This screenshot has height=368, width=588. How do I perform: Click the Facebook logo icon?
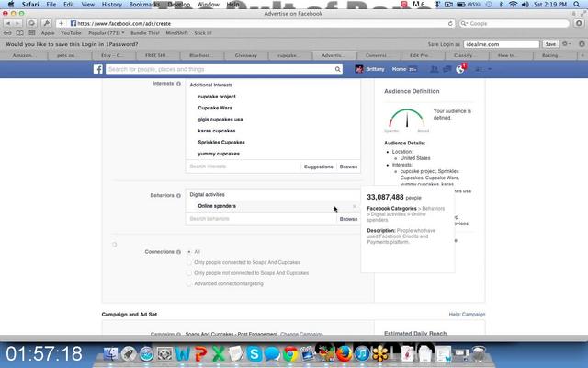coord(98,69)
